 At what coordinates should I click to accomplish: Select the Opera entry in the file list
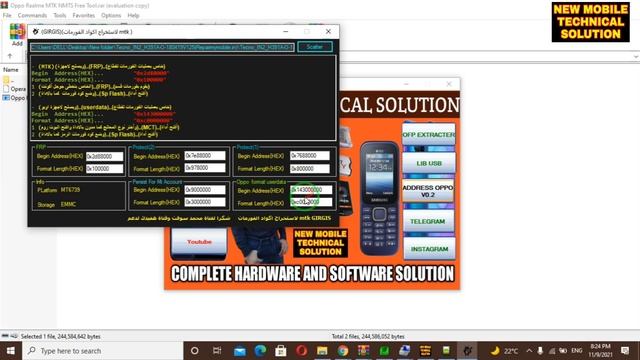(15, 89)
